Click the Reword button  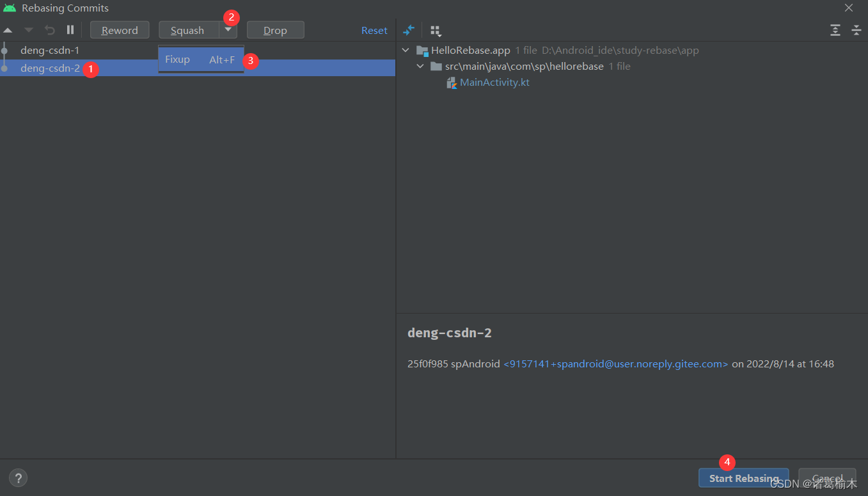pos(120,30)
